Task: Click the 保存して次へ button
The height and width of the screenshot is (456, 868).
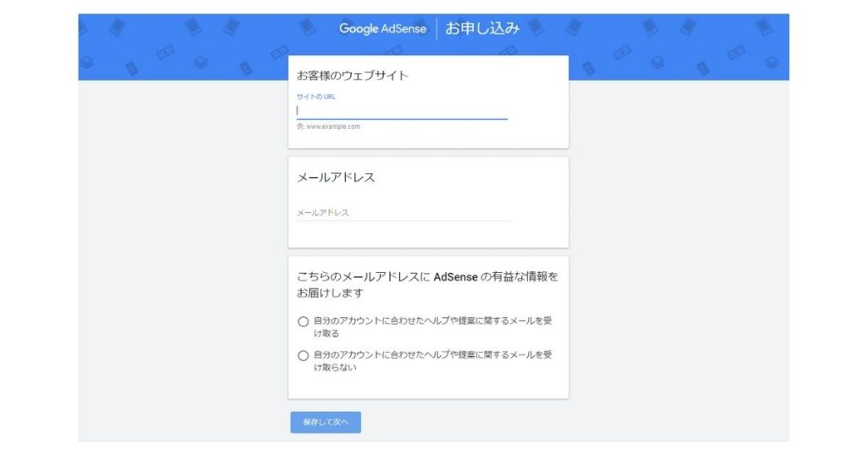Action: 325,422
